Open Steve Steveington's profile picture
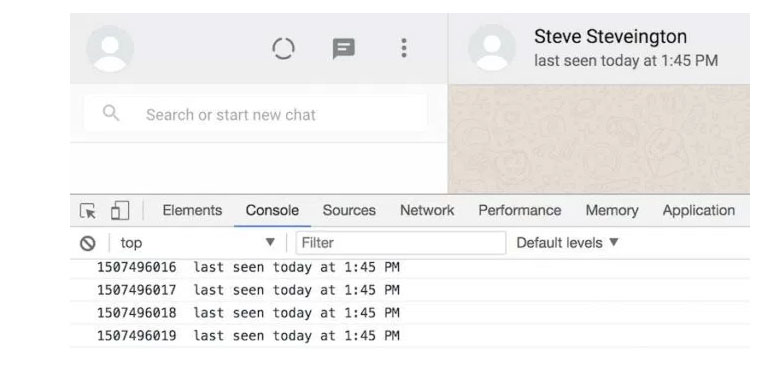 (x=492, y=48)
